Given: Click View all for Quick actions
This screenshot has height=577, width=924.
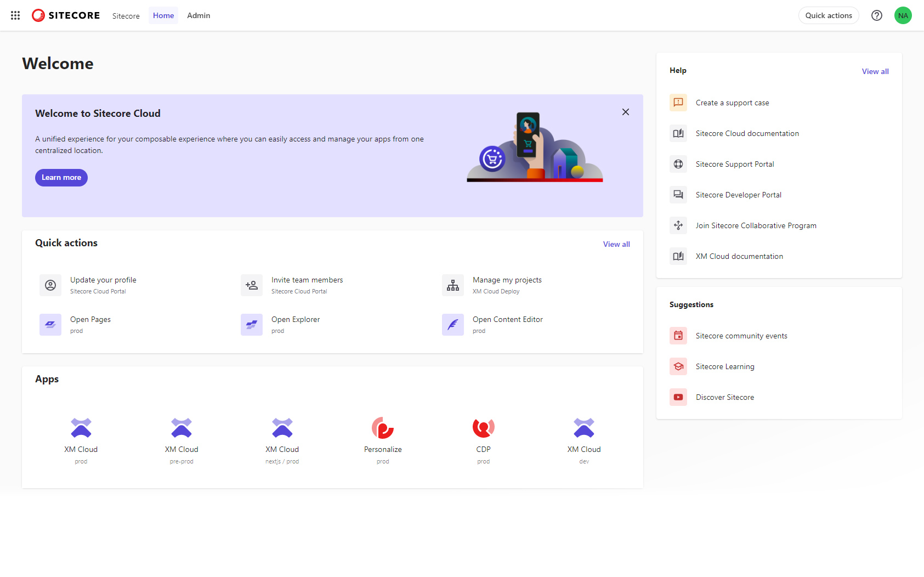Looking at the screenshot, I should [x=616, y=244].
